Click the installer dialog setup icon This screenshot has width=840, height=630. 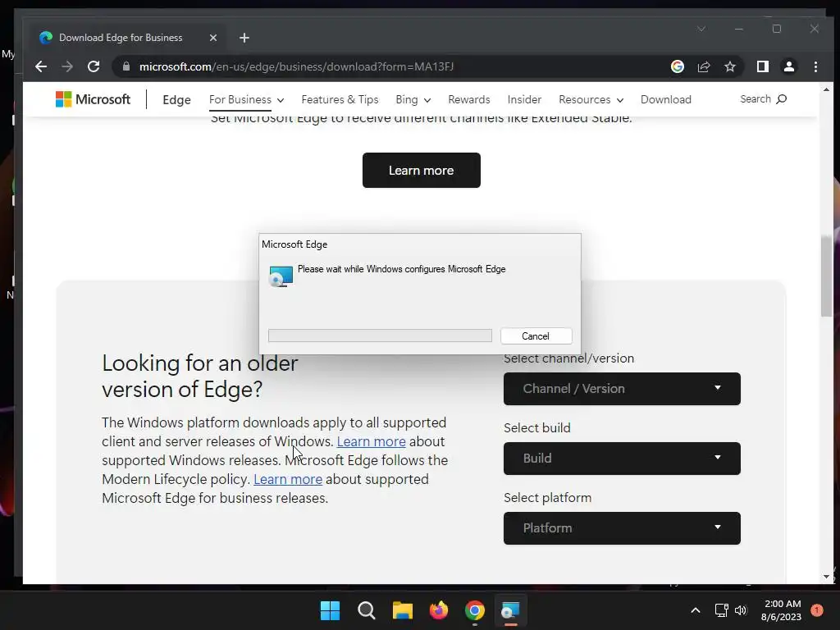(x=281, y=276)
